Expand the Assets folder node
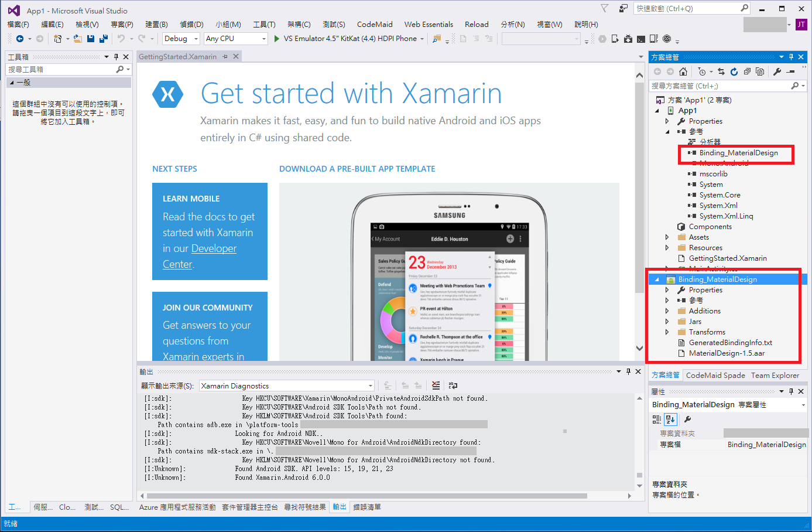This screenshot has height=532, width=812. click(x=667, y=237)
